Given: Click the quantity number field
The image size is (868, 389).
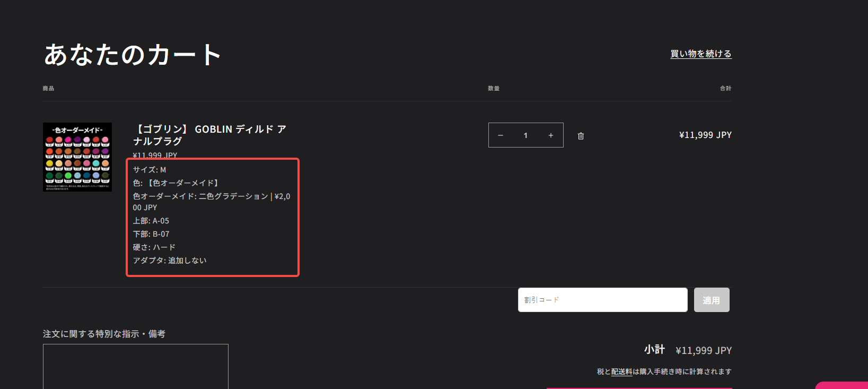Looking at the screenshot, I should (x=525, y=135).
